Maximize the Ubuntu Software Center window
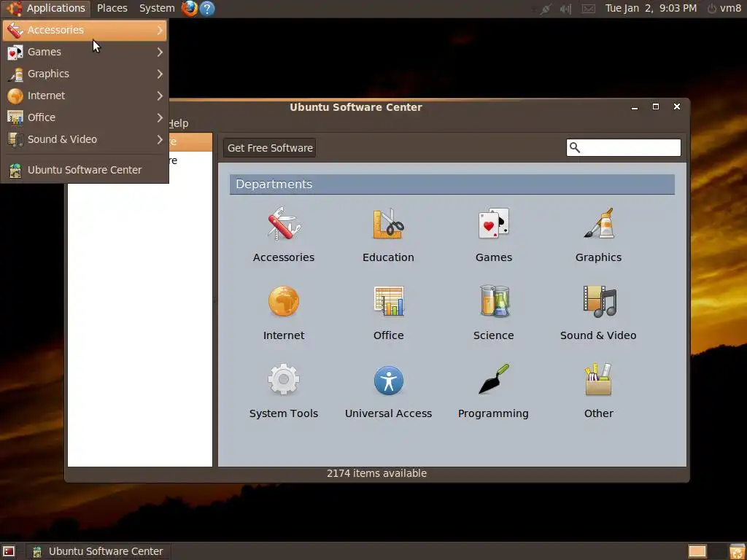Screen dimensions: 747x560 pyautogui.click(x=656, y=106)
